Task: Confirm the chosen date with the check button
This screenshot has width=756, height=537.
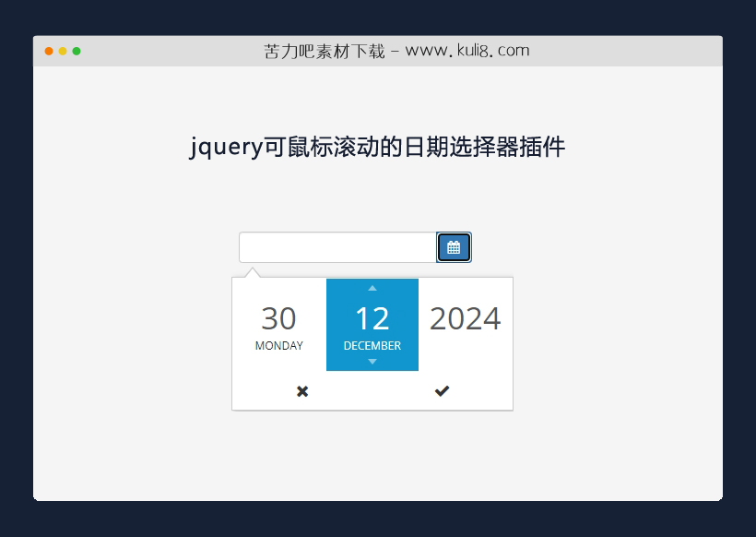Action: (x=442, y=391)
